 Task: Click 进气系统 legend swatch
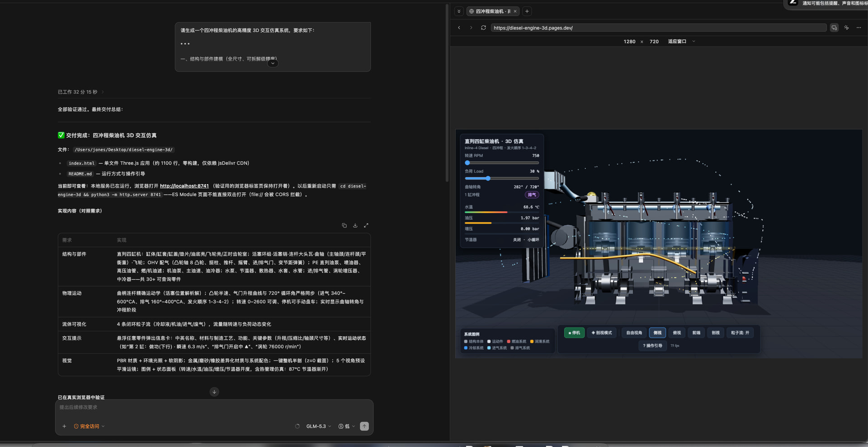pyautogui.click(x=489, y=348)
